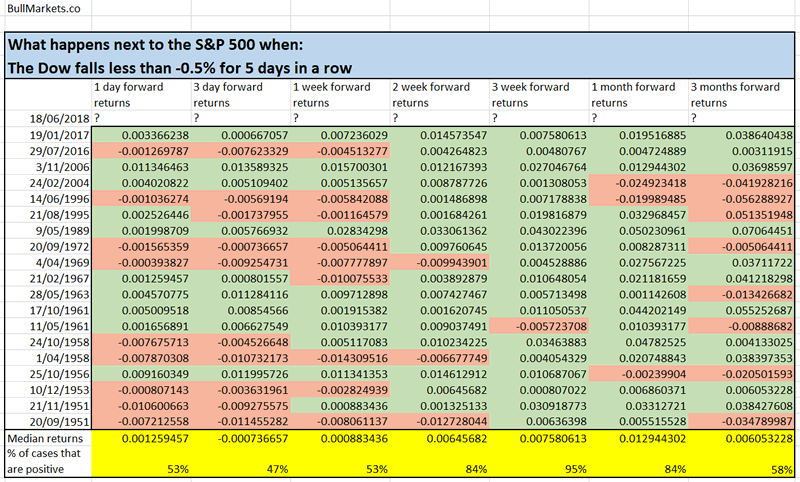Click the "Median returns" row label
The image size is (800, 482).
coord(45,439)
